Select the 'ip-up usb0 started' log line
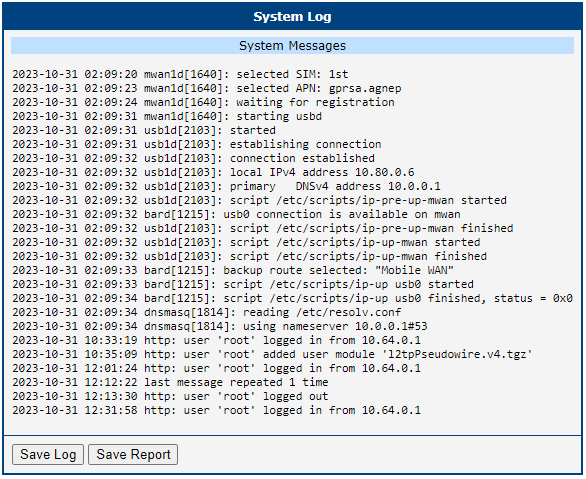Screen dimensions: 586x479 [x=243, y=285]
